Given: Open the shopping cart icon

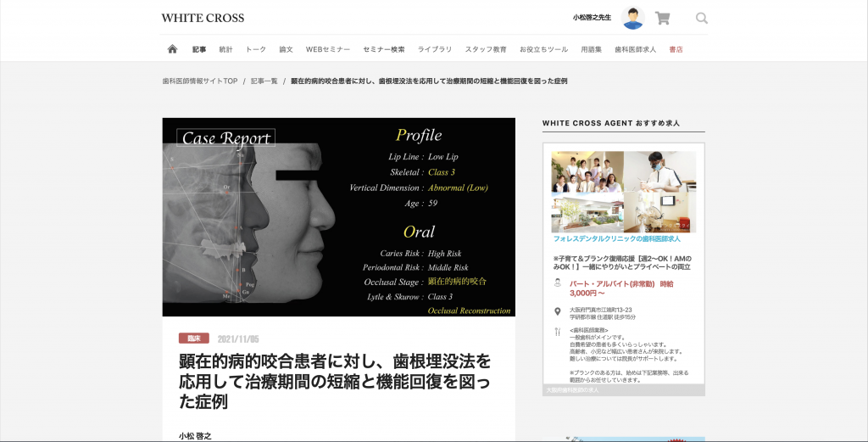Looking at the screenshot, I should [662, 19].
